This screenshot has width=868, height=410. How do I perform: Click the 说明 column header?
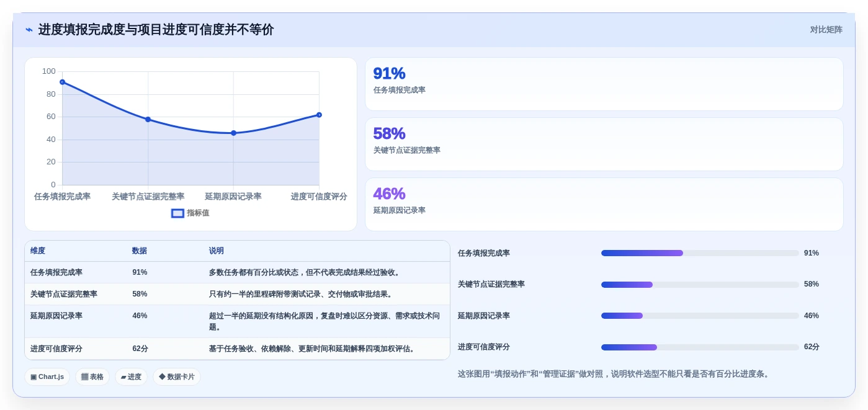(x=217, y=251)
